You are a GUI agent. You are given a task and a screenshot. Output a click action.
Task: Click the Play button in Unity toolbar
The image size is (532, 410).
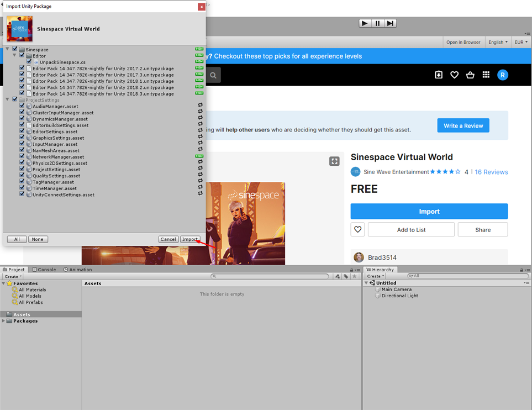pos(365,23)
